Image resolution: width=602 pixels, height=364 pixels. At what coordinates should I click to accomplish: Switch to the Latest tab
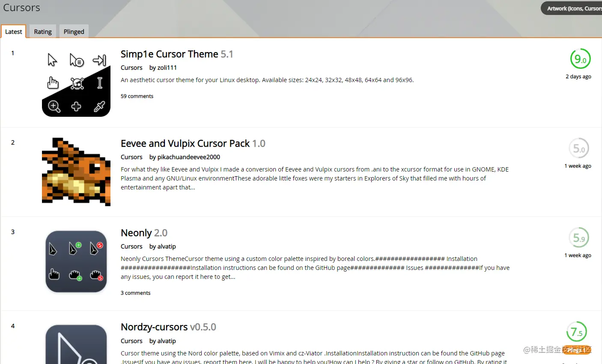click(x=13, y=32)
